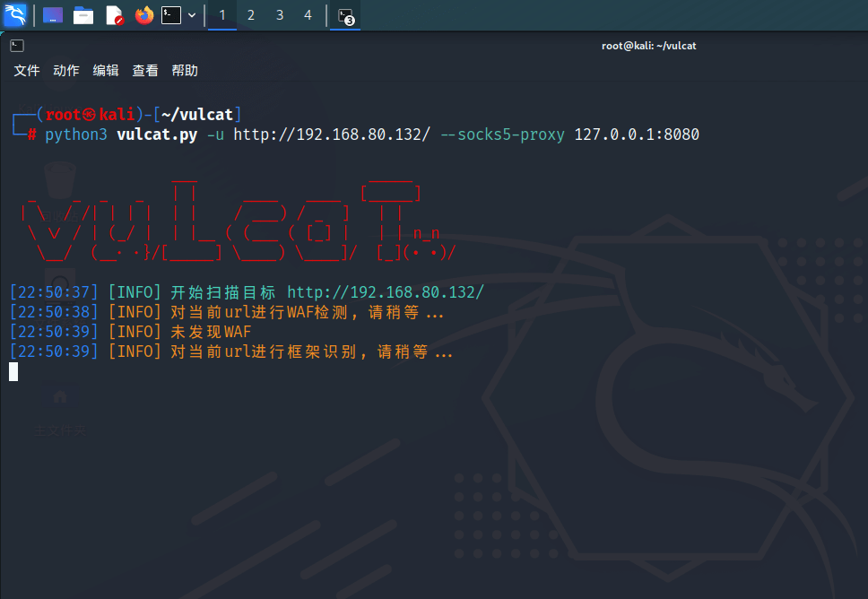Open the 查看 menu
The image size is (868, 599).
[x=145, y=70]
